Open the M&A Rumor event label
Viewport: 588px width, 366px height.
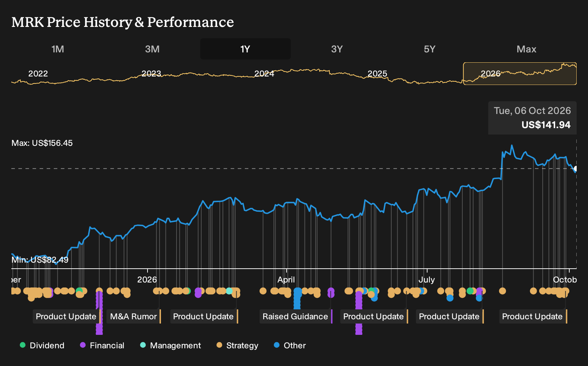tap(133, 316)
